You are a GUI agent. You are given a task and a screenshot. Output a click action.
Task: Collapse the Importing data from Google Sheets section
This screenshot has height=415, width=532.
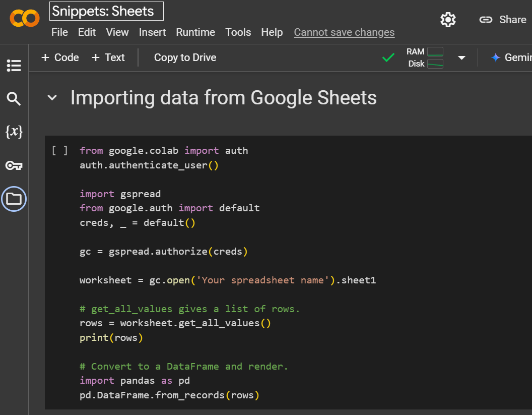click(52, 98)
